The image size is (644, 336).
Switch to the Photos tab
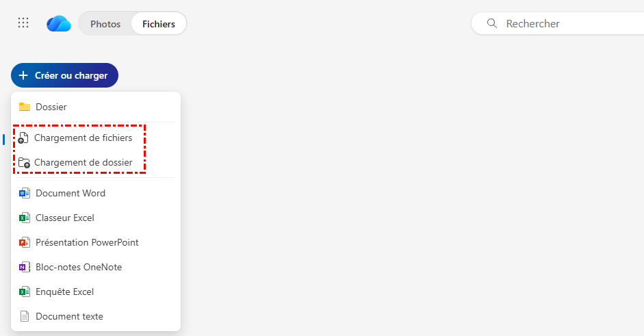pos(105,24)
